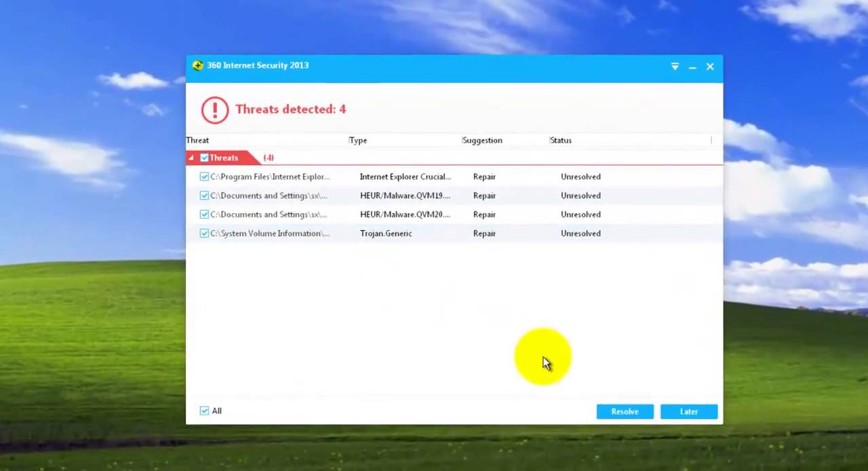Viewport: 868px width, 471px height.
Task: Click Repair suggestion in Trojan.Generic row
Action: tap(484, 233)
